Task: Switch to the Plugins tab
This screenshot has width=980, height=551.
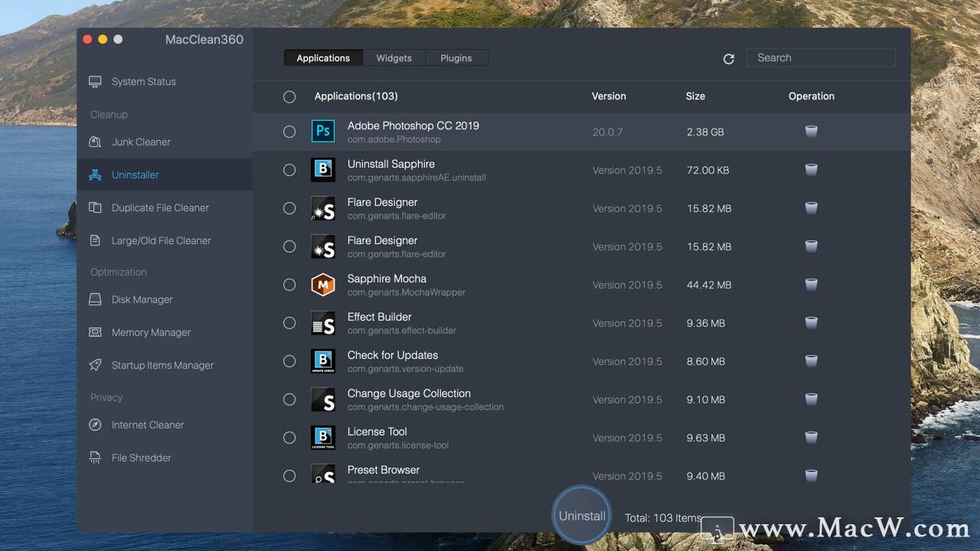Action: point(456,58)
